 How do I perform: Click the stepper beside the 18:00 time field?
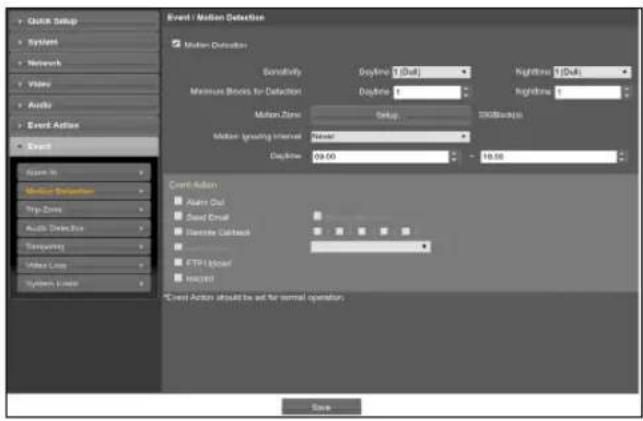tap(622, 157)
